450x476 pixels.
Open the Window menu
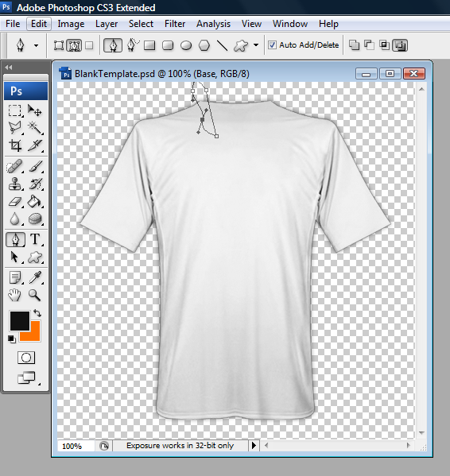290,24
